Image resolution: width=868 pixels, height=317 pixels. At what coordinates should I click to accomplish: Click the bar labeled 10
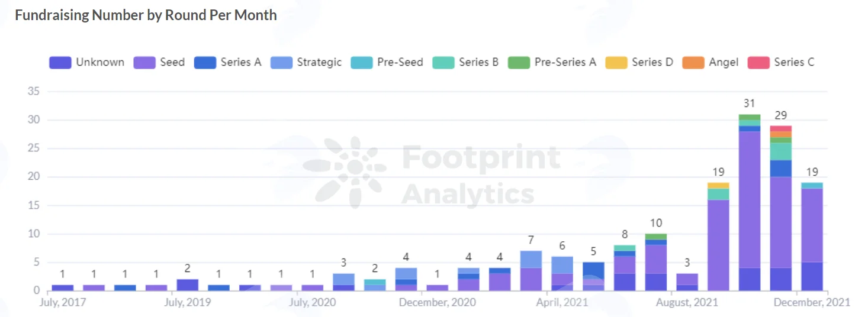pos(655,262)
